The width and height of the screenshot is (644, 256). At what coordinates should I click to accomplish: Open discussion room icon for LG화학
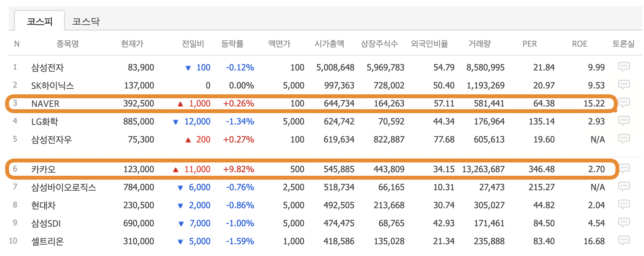coord(624,121)
